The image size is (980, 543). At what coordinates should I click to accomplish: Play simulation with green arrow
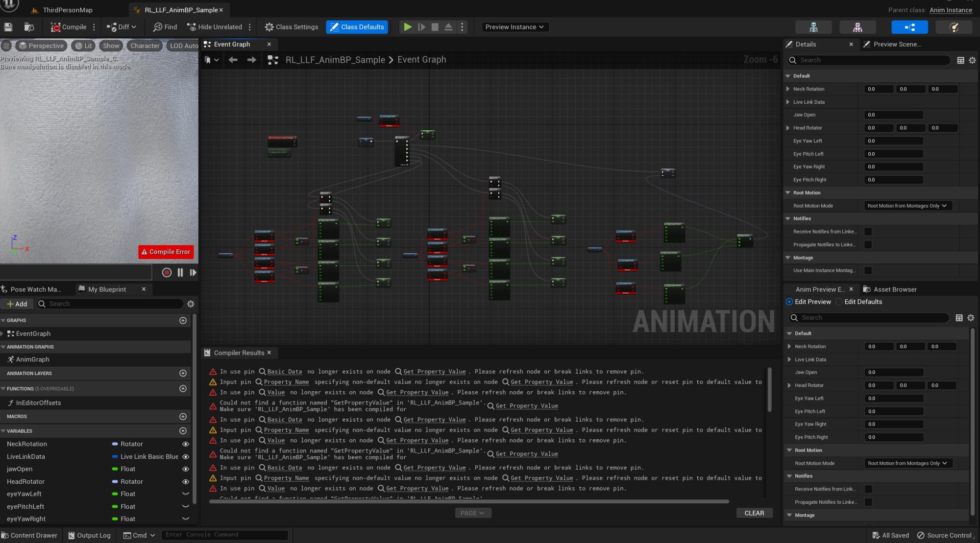(407, 27)
